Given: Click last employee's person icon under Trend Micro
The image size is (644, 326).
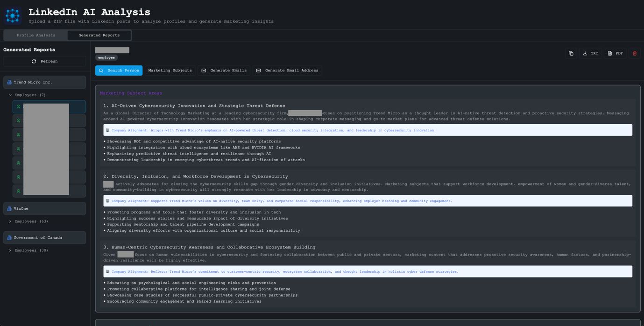Looking at the screenshot, I should point(19,191).
